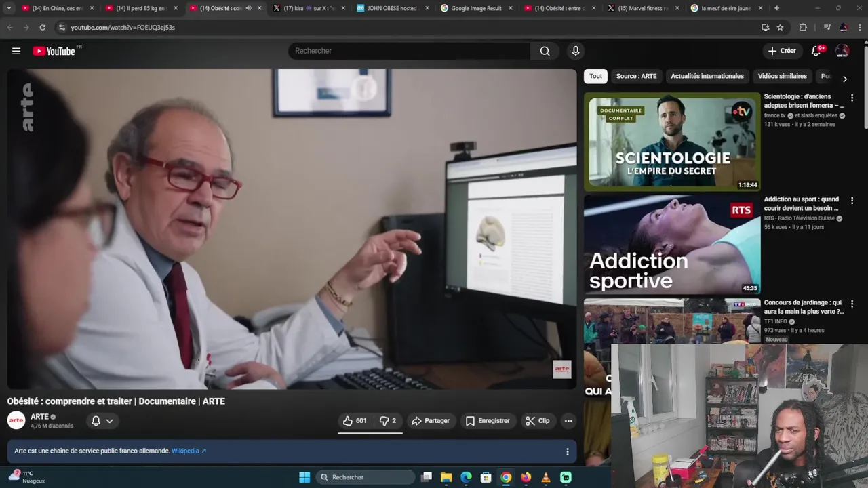Screen dimensions: 868x488
Task: Open YouTube notifications bell in header
Action: (816, 51)
